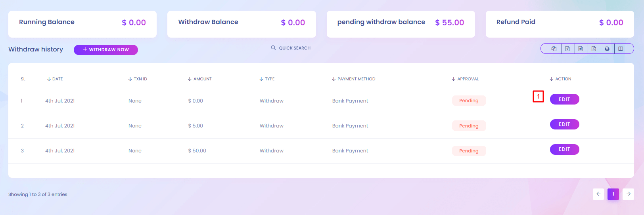The image size is (644, 215).
Task: Export the table as CSV file
Action: (581, 49)
